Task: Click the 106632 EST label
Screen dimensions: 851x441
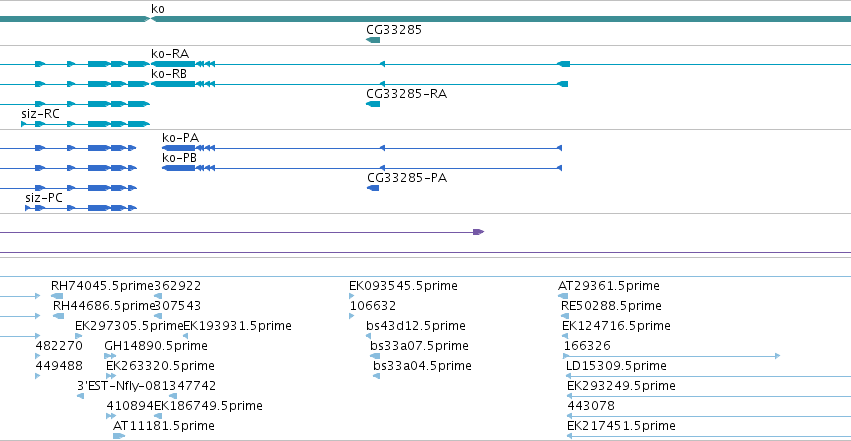Action: (x=373, y=306)
